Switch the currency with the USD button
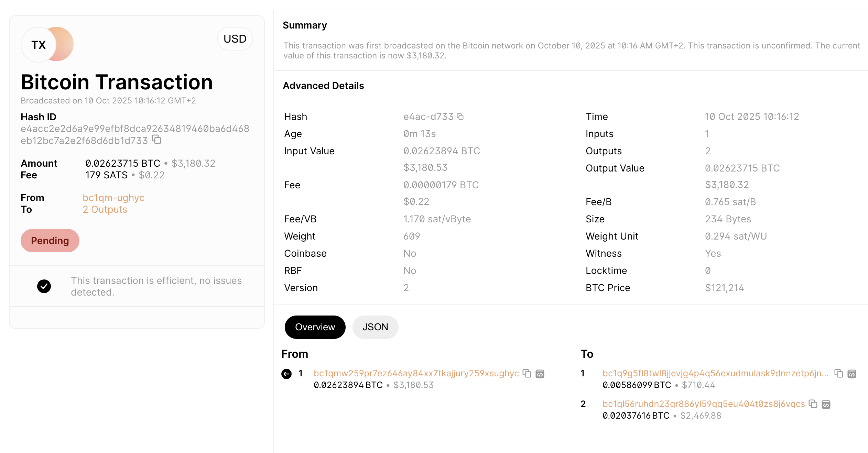The image size is (868, 453). (235, 39)
